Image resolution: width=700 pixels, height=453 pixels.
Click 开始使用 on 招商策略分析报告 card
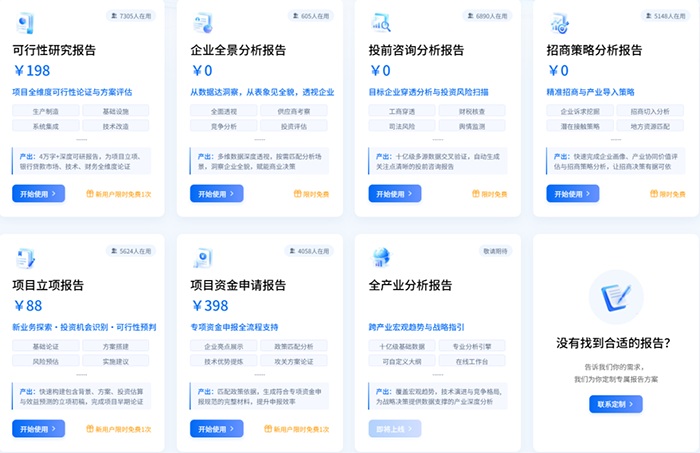coord(573,194)
